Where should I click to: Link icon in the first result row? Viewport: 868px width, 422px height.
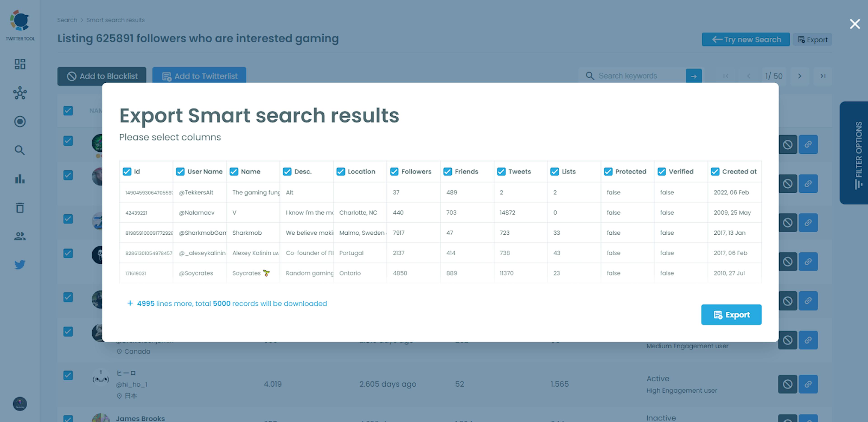click(x=808, y=145)
